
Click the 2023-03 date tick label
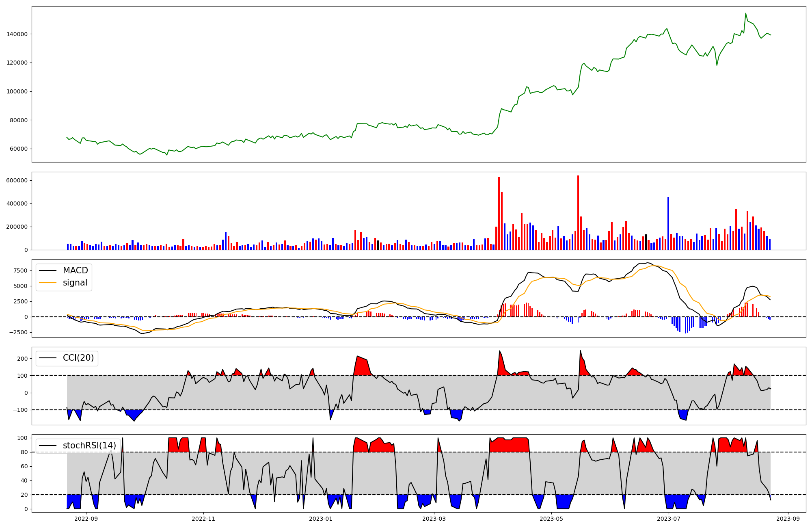(x=434, y=519)
